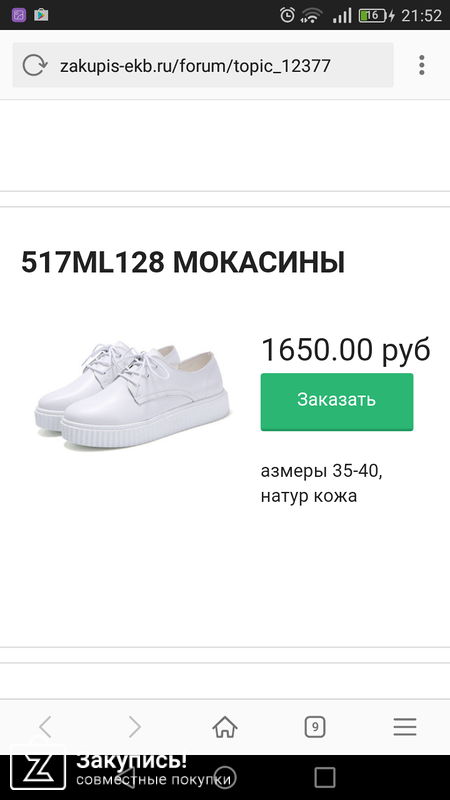Screen dimensions: 450x800
Task: Tap the Android home circle button
Action: click(225, 778)
